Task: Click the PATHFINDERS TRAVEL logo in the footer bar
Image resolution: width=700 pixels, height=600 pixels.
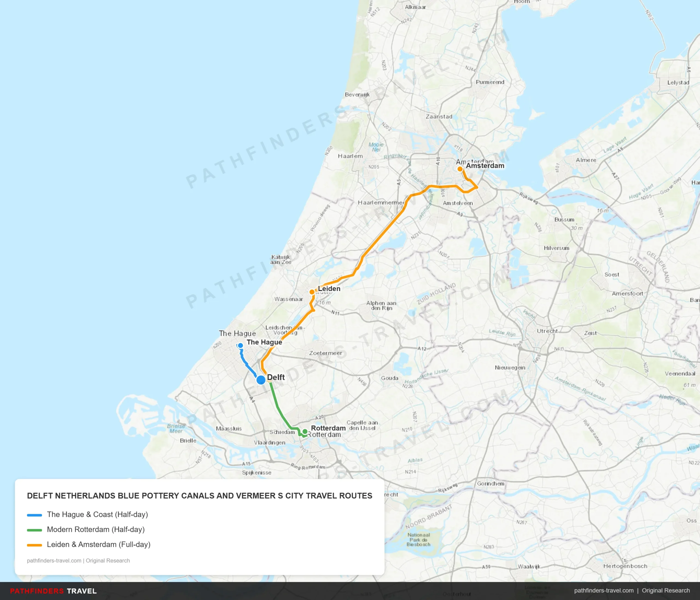Action: point(53,591)
